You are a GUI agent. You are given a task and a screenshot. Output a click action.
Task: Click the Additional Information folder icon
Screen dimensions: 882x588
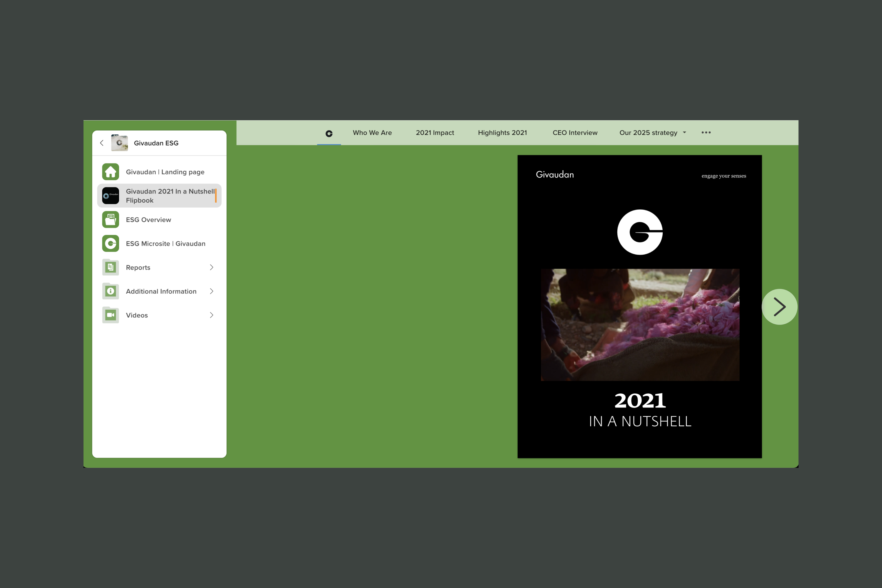110,291
